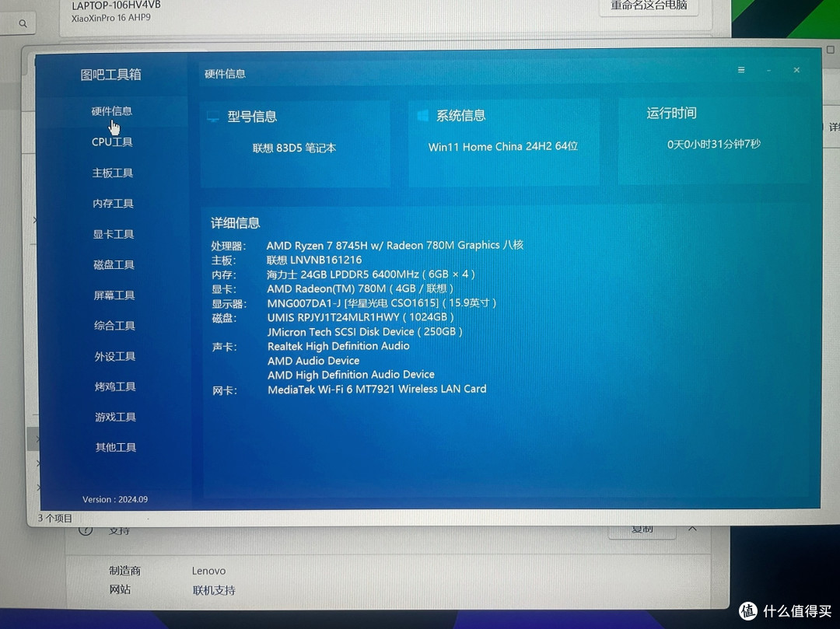Screen dimensions: 840x629
Task: Select 内存工具 sidebar entry
Action: 113,204
